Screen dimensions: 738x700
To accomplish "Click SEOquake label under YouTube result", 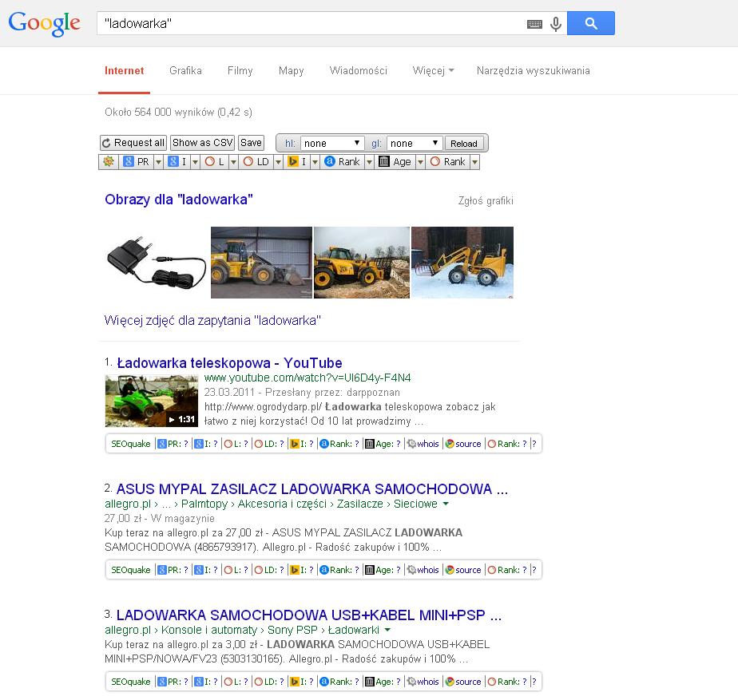I will coord(131,444).
